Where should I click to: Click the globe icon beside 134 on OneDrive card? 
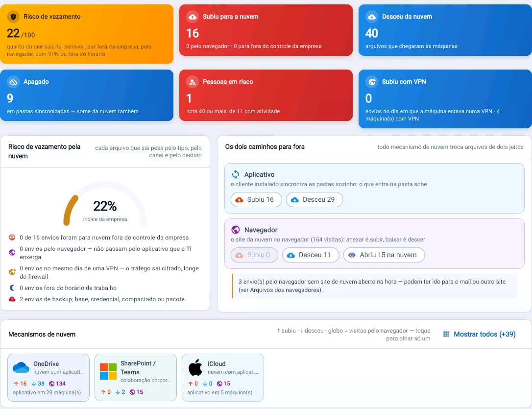51,384
